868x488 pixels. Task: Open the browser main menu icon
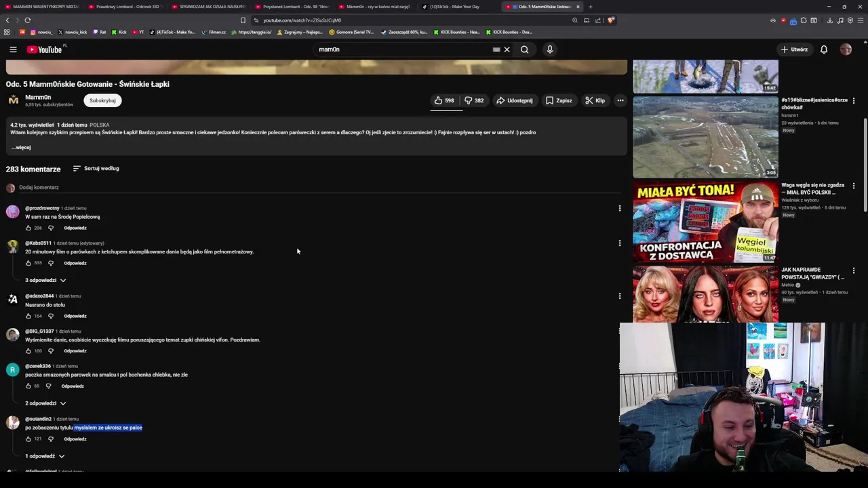[x=861, y=20]
